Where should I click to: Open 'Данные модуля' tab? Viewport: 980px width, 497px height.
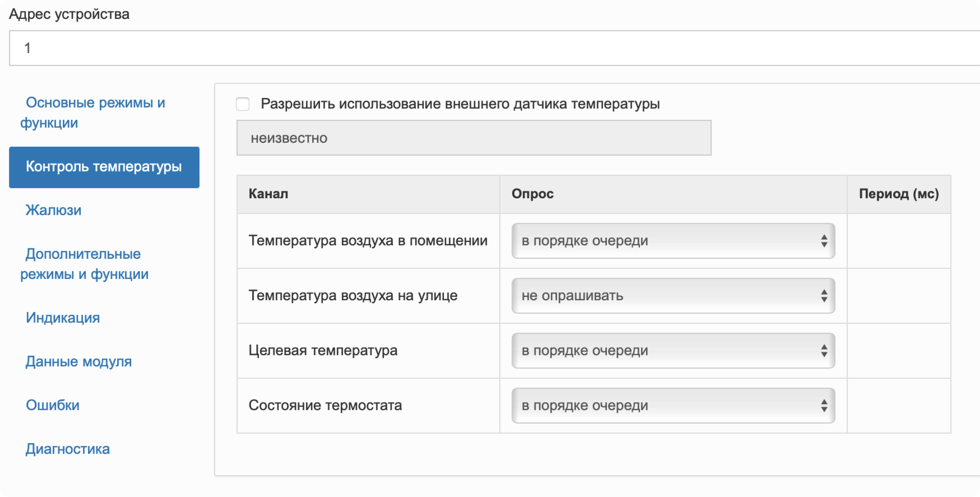click(x=78, y=361)
